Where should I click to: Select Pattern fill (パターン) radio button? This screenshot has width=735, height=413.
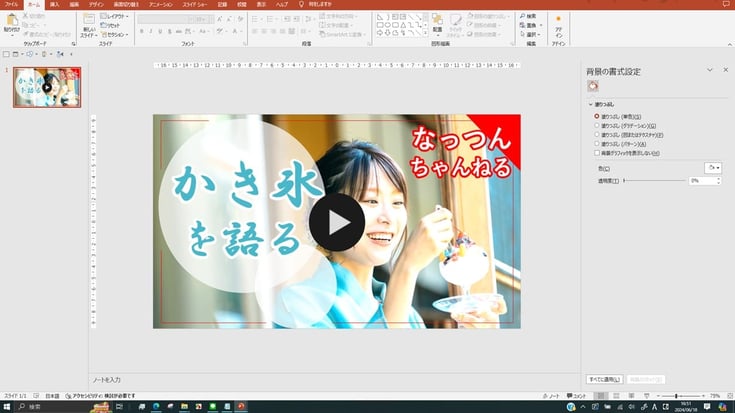[x=597, y=144]
